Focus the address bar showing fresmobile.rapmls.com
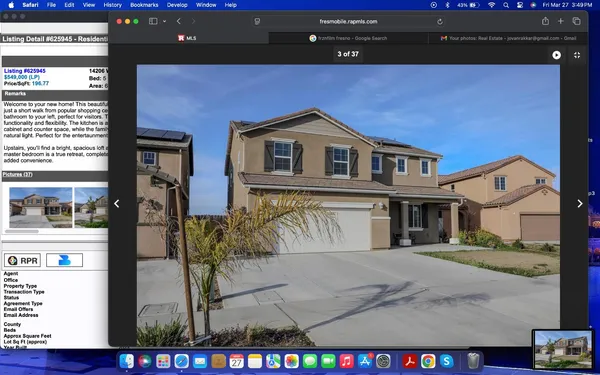Viewport: 600px width, 375px height. pos(348,21)
